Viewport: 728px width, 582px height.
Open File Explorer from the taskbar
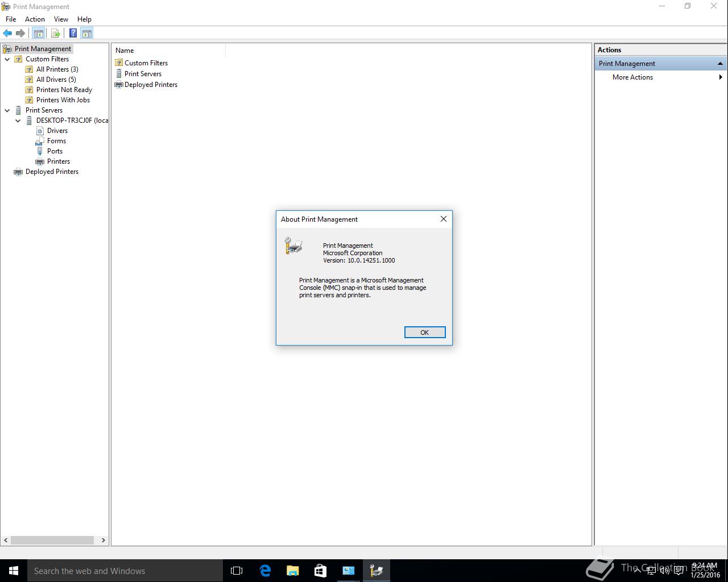(x=292, y=571)
